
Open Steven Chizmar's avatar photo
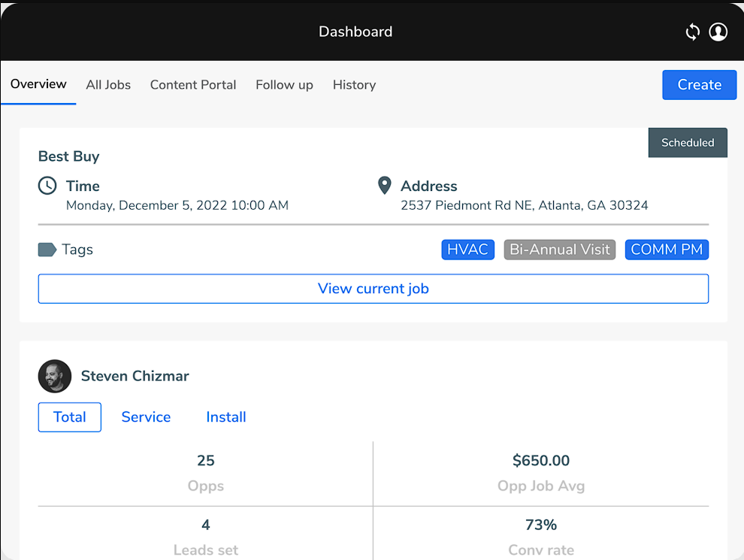(x=55, y=376)
